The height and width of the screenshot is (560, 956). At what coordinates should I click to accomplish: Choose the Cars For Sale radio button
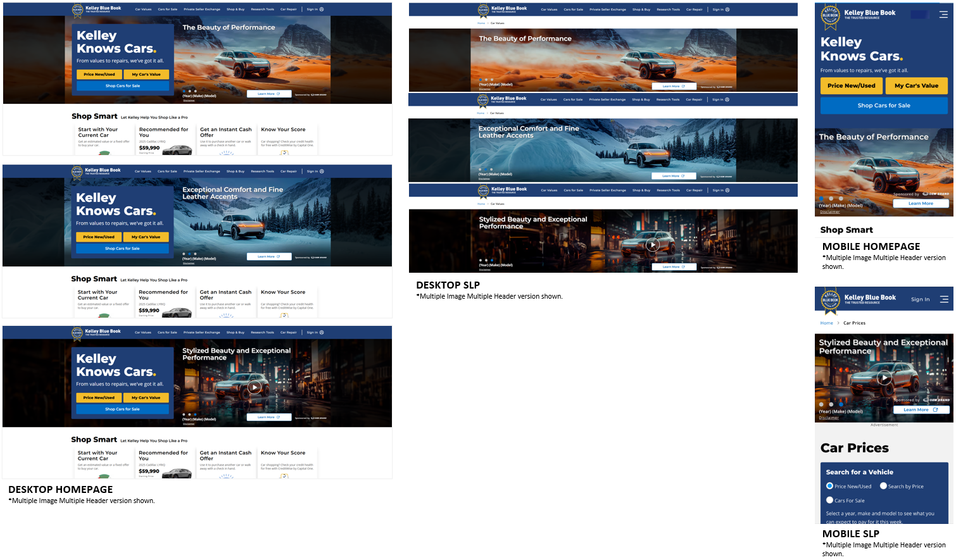[x=829, y=500]
